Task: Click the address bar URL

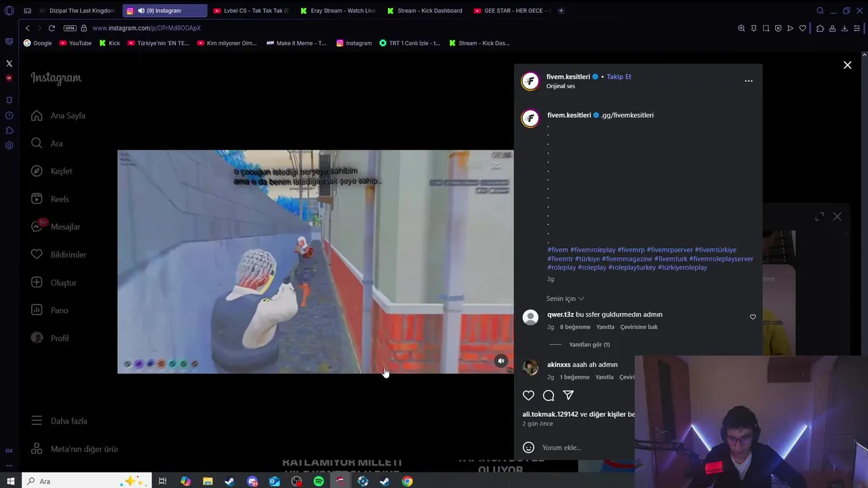Action: click(x=146, y=28)
